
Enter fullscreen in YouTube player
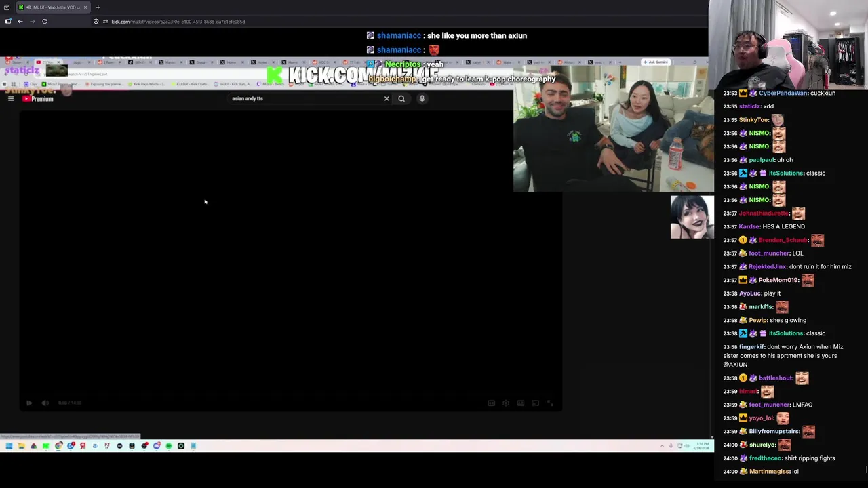(550, 403)
